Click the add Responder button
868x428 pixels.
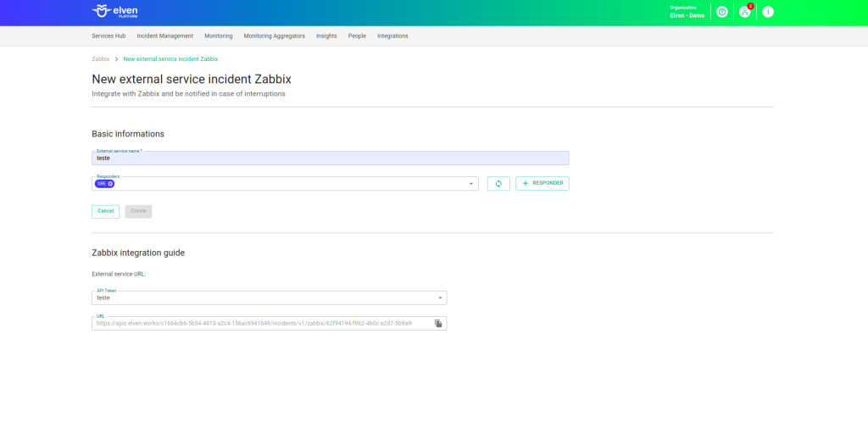(x=542, y=184)
